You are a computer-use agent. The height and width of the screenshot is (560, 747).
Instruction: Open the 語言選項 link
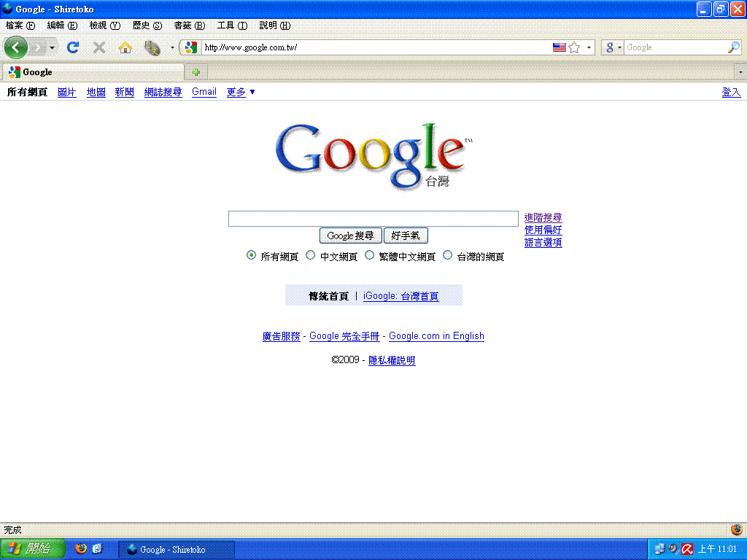[543, 242]
